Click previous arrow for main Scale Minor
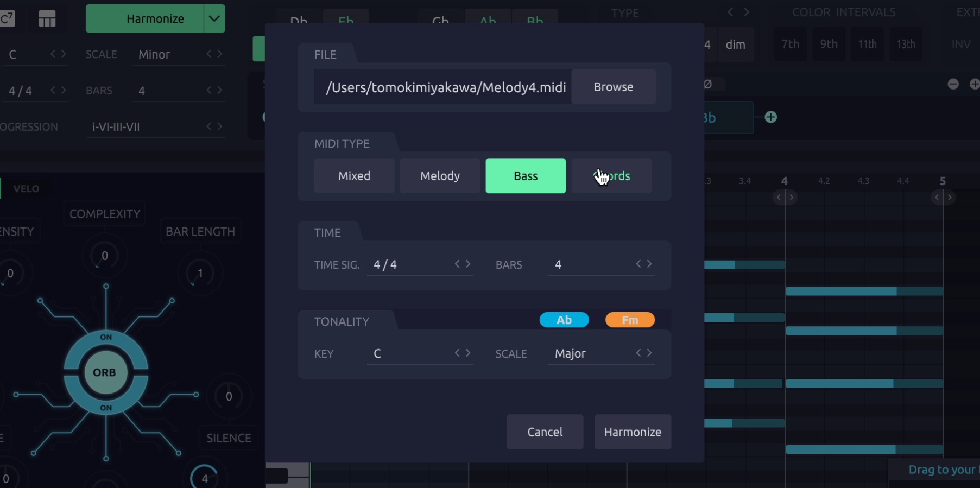 coord(209,54)
